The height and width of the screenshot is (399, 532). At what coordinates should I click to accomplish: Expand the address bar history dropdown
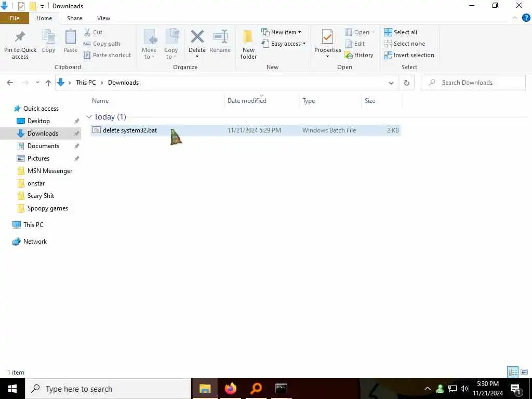pyautogui.click(x=391, y=83)
